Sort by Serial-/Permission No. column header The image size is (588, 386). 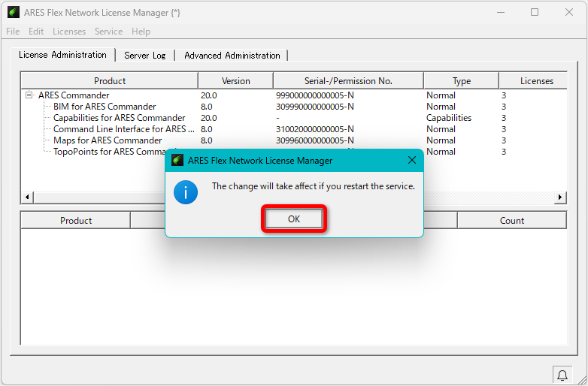pos(348,80)
